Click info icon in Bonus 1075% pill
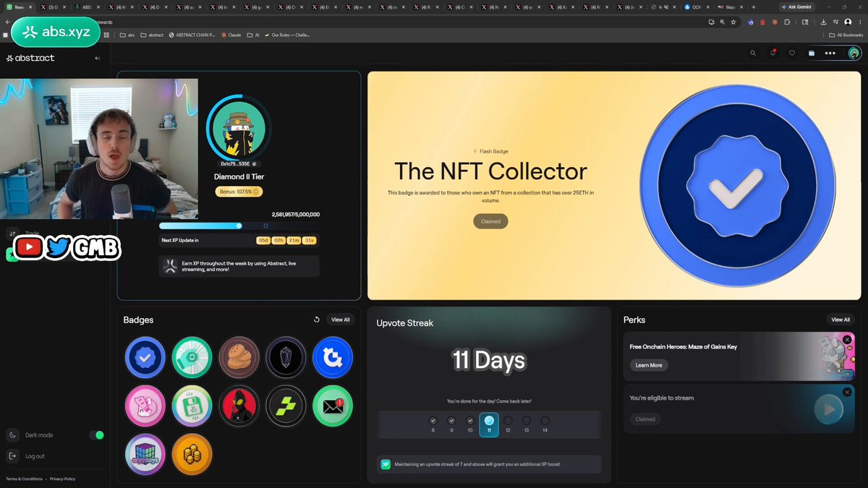868x488 pixels. (x=255, y=192)
